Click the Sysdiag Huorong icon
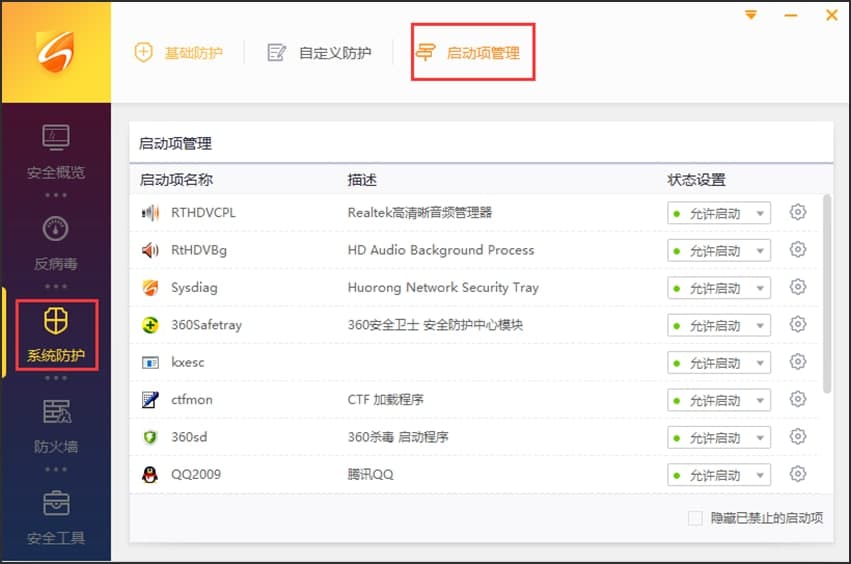 tap(150, 288)
